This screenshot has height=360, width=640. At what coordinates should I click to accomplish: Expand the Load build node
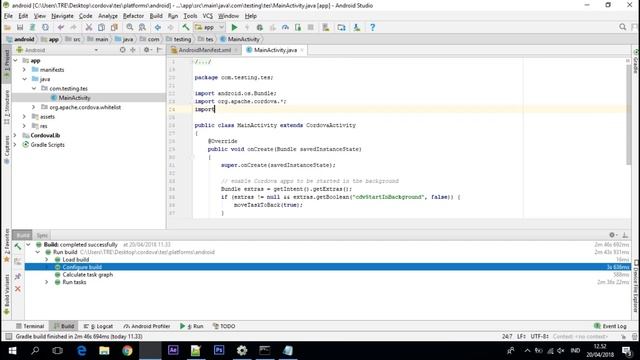click(47, 260)
